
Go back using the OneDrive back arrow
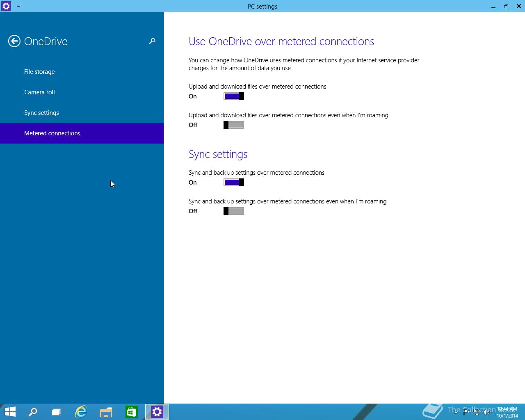14,41
